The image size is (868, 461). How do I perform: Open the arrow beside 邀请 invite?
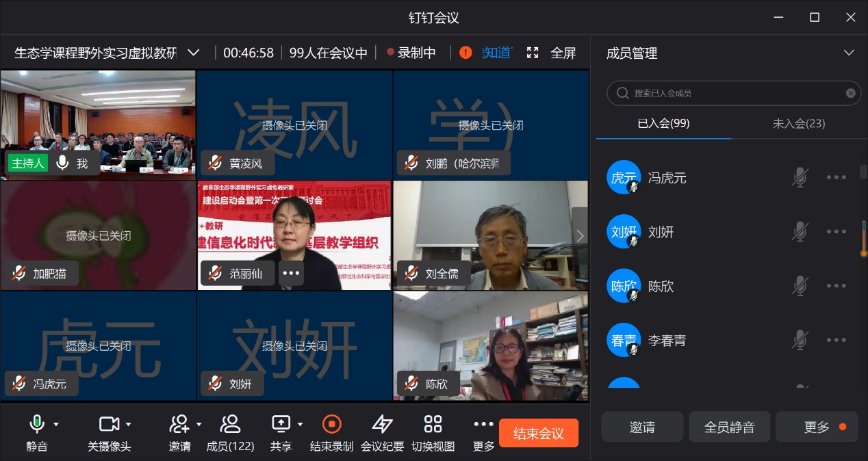[199, 425]
